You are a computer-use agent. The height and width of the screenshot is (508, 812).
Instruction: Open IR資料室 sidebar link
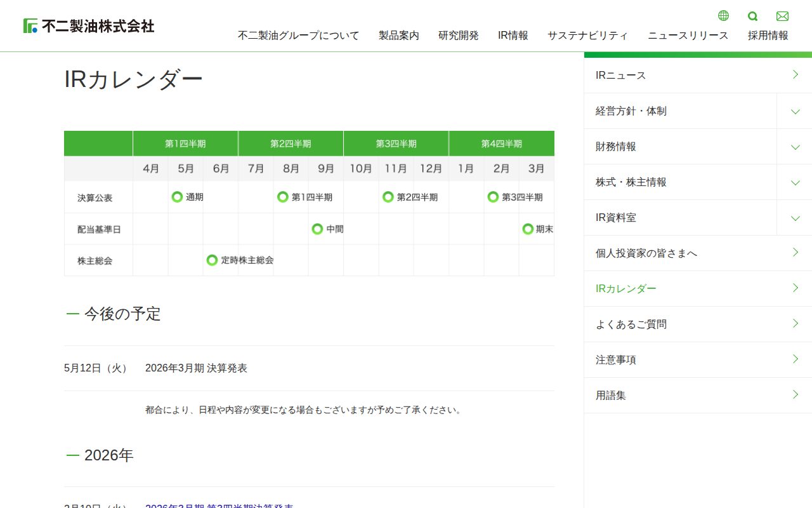click(x=680, y=218)
